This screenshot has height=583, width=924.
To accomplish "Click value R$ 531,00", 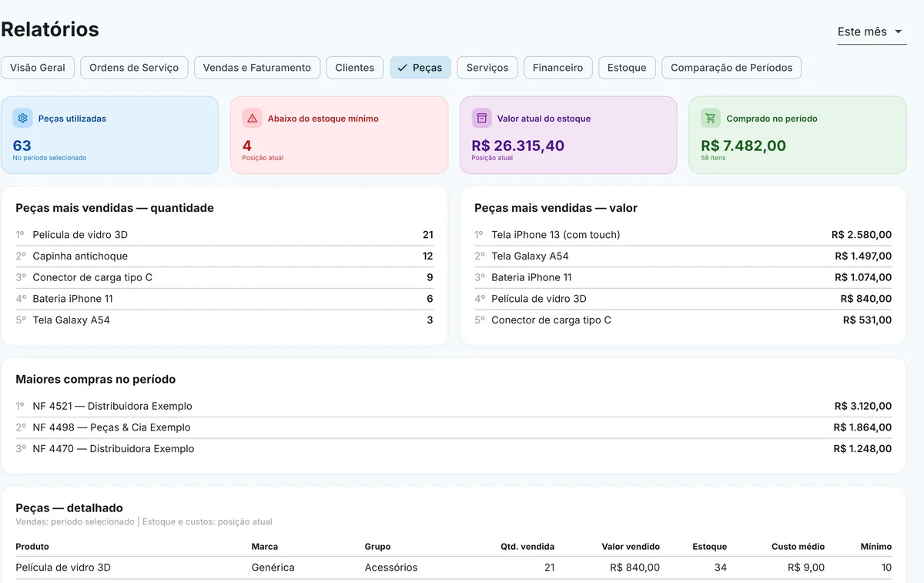I will click(867, 320).
